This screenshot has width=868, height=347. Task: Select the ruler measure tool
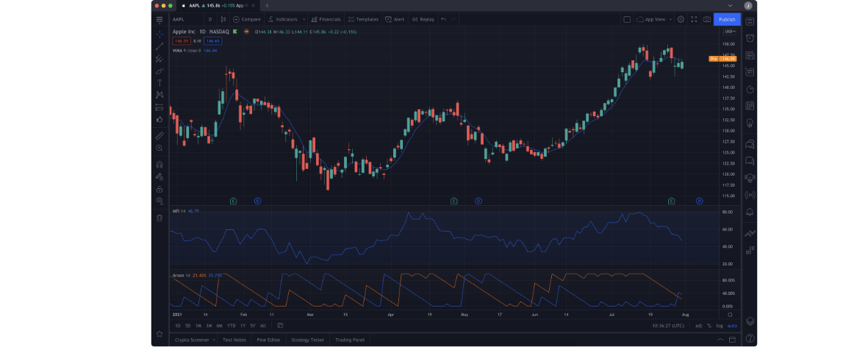click(159, 135)
